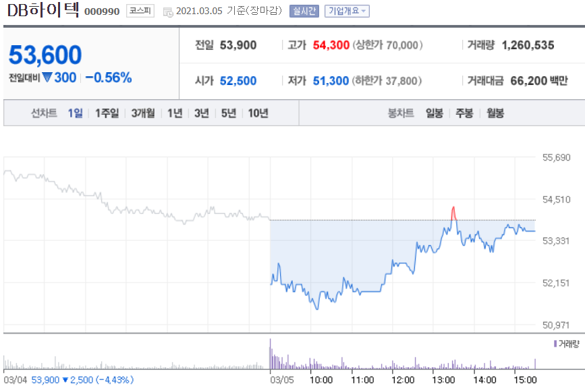Click the lower limit 하한가 37,800

pyautogui.click(x=387, y=80)
